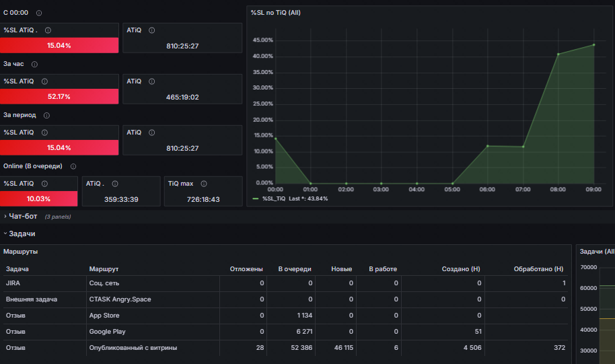Click info icon on 'TiQ max' panel

(204, 184)
